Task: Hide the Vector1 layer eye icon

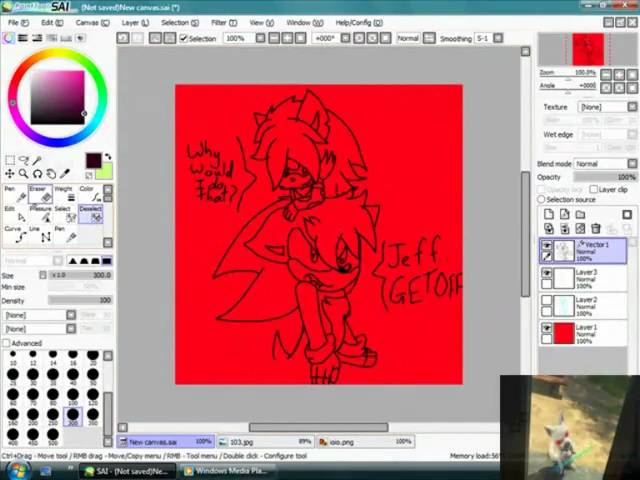Action: [547, 245]
